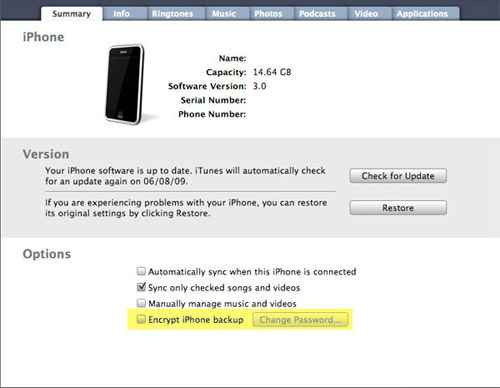Enable automatically sync when iPhone connected

coord(141,271)
